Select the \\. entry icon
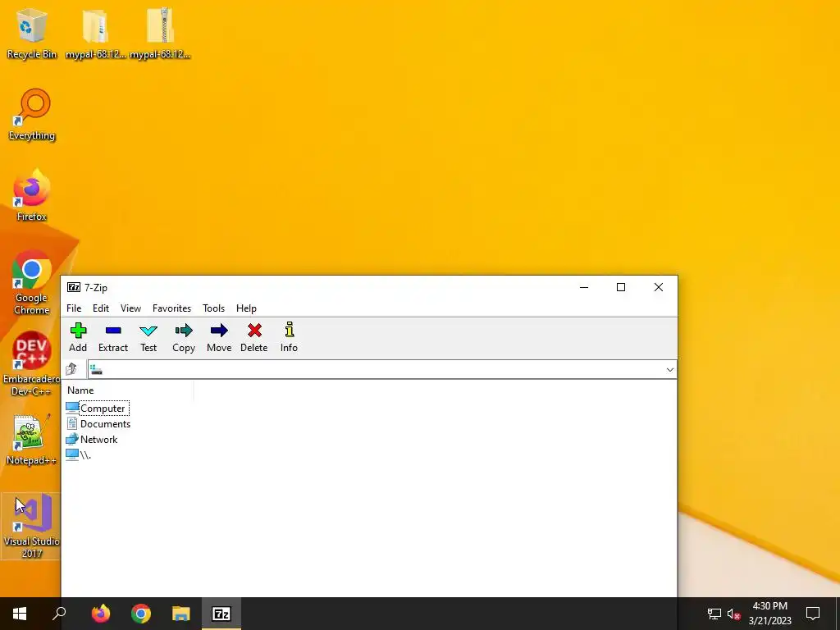The height and width of the screenshot is (630, 840). pyautogui.click(x=72, y=454)
